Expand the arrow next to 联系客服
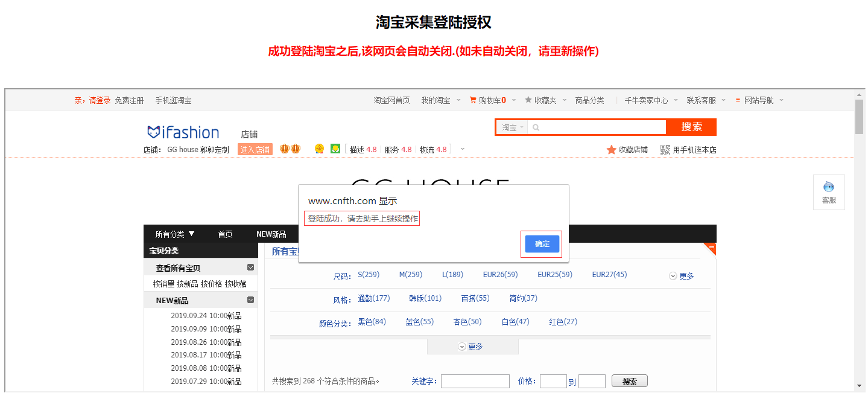The image size is (868, 416). click(x=724, y=100)
